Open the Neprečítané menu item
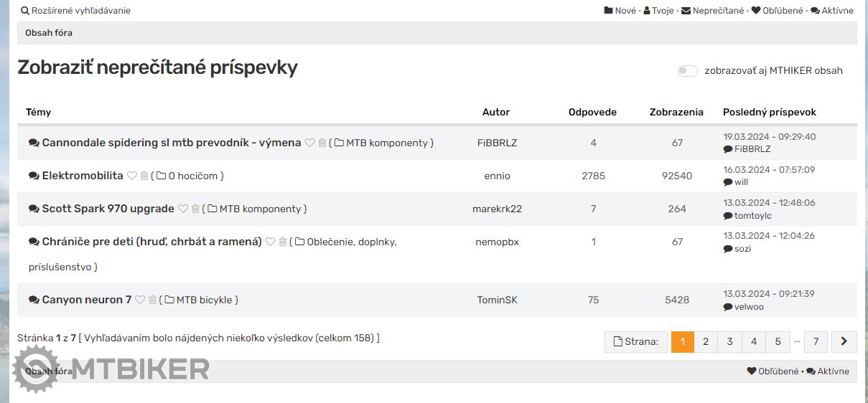This screenshot has width=868, height=403. point(712,11)
